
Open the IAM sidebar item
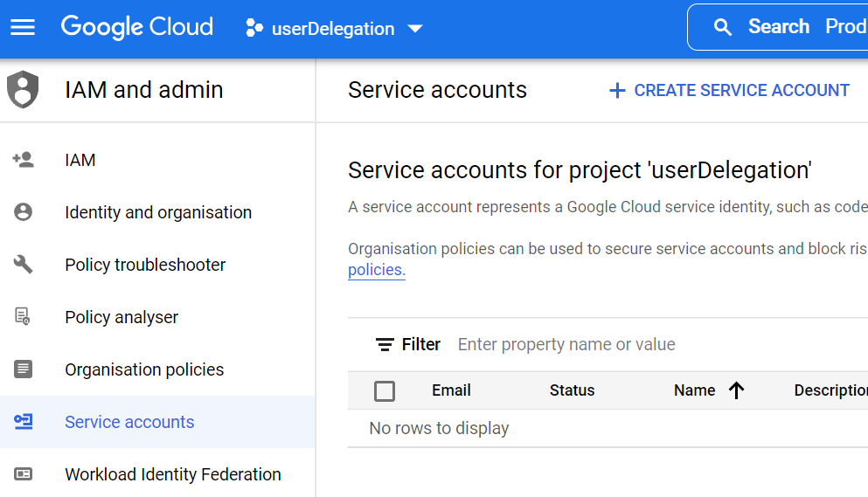(157, 160)
